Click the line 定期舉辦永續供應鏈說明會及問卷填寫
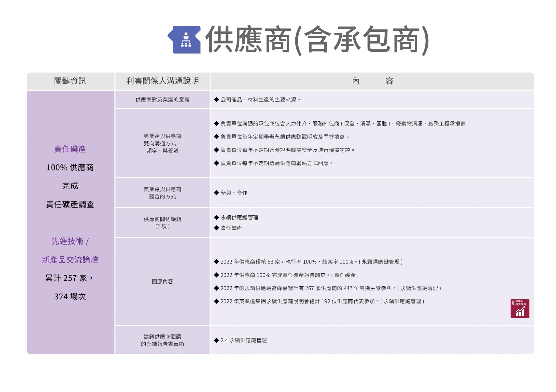Image resolution: width=556 pixels, height=392 pixels. tap(282, 137)
